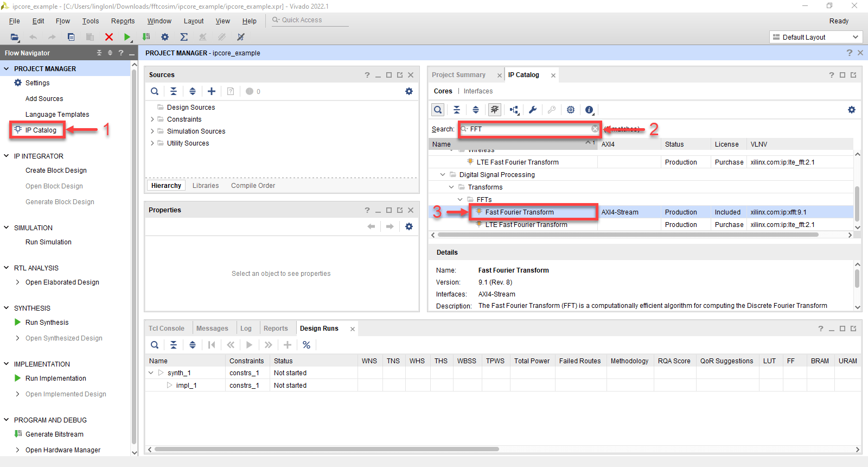868x467 pixels.
Task: Collapse SIMULATION section chevron
Action: pos(7,228)
